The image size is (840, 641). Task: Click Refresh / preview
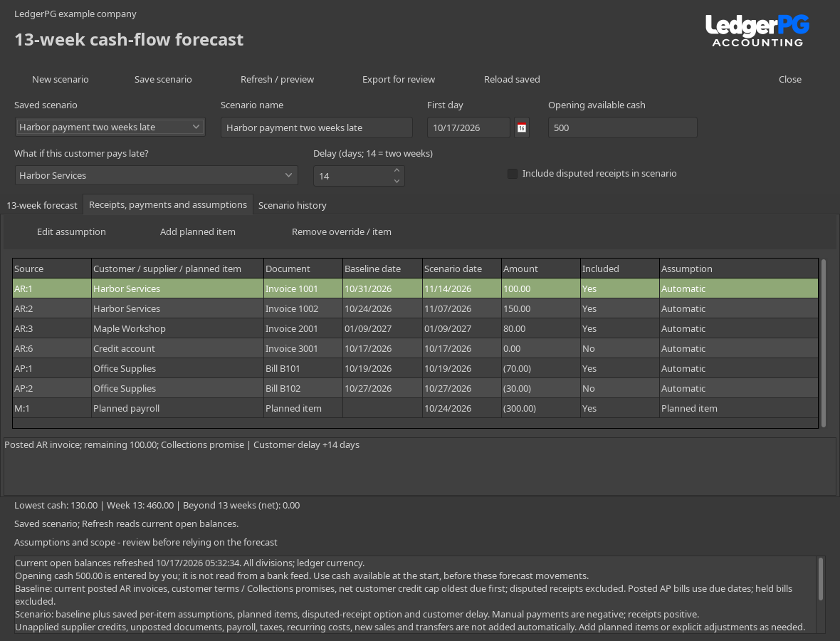click(277, 79)
